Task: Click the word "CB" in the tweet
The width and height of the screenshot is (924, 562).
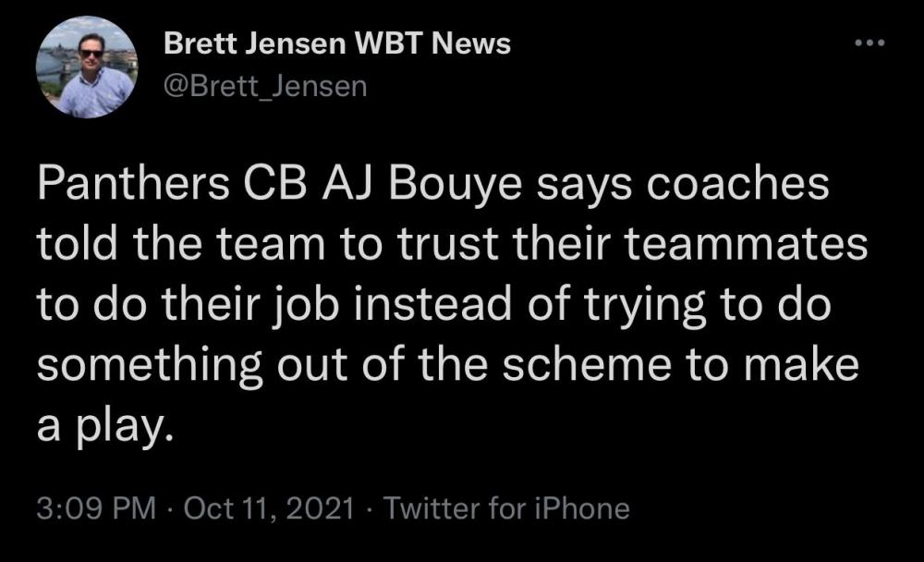Action: [x=268, y=186]
